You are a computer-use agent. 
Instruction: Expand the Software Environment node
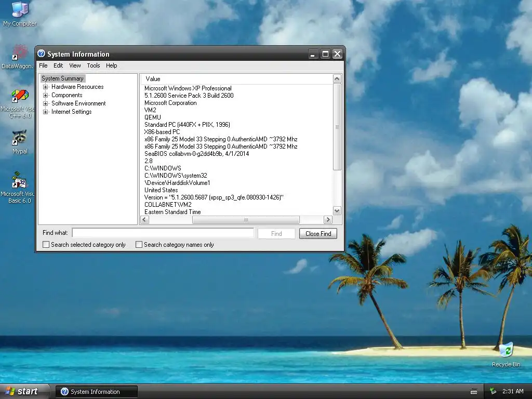(x=46, y=103)
